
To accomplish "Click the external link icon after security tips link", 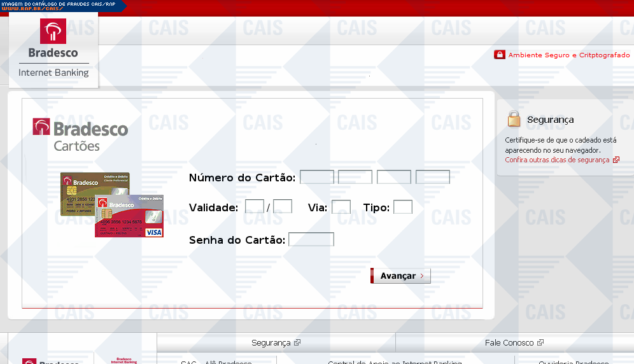I will 616,160.
